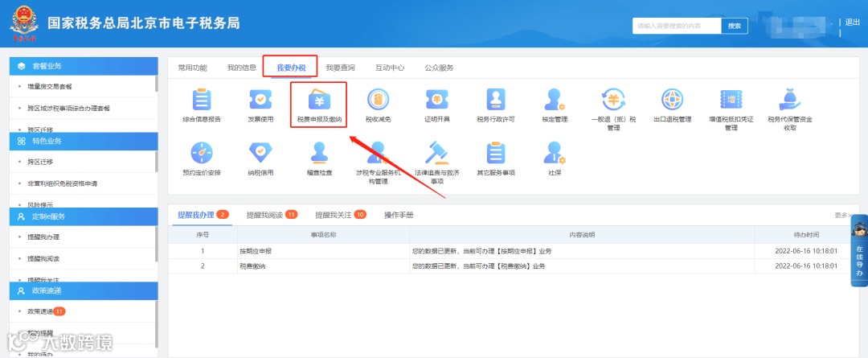Click the 定制e服务 person icon
Viewport: 868px width, 358px height.
[22, 216]
